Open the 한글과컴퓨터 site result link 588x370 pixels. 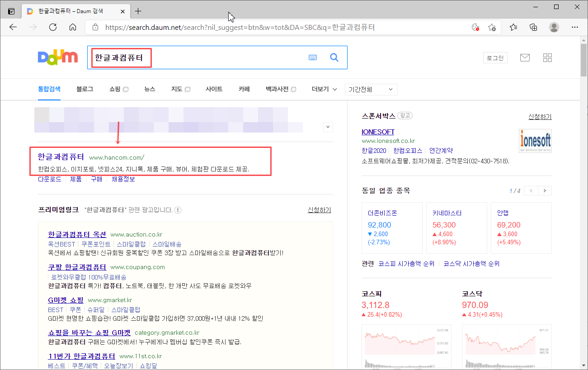[61, 157]
